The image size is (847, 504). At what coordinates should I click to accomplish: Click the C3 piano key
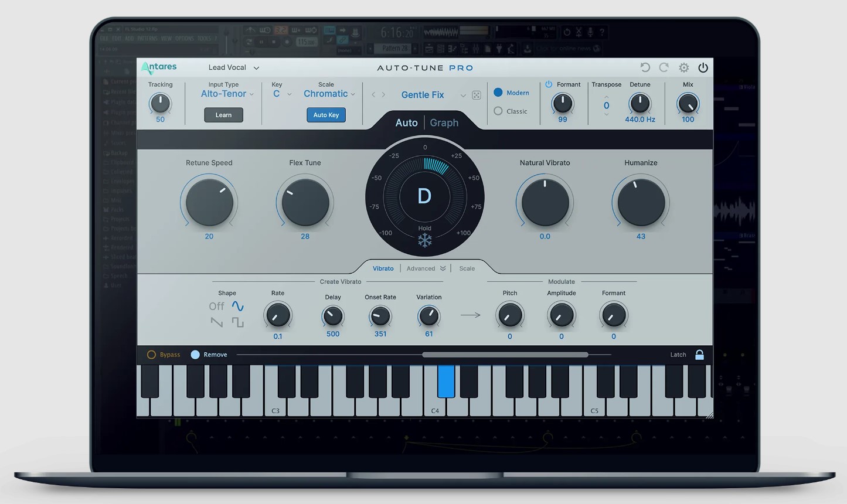[x=275, y=407]
